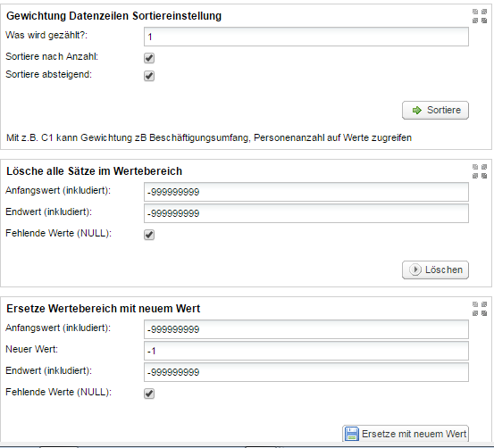Click the Sortiere button with the green arrow
The width and height of the screenshot is (494, 448).
point(435,110)
